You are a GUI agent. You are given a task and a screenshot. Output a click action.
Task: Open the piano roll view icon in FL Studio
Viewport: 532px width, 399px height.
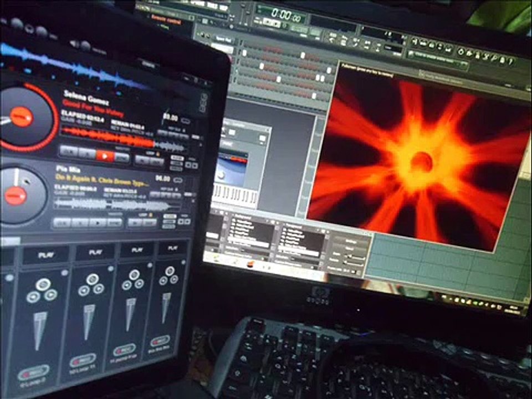(x=432, y=45)
